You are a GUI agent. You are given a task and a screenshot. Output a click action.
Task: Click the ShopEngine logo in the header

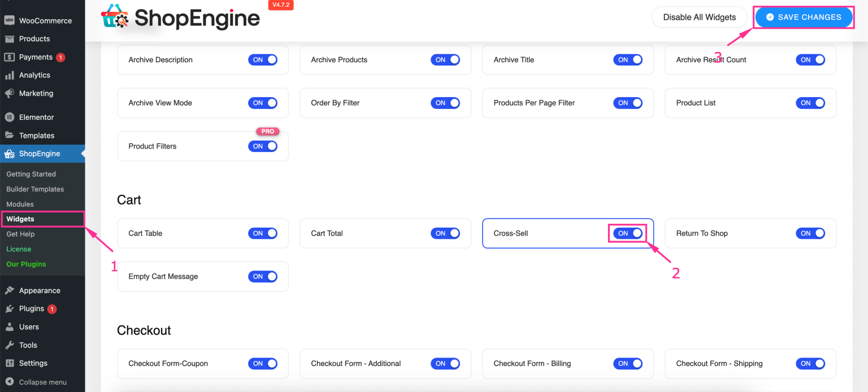[x=180, y=18]
